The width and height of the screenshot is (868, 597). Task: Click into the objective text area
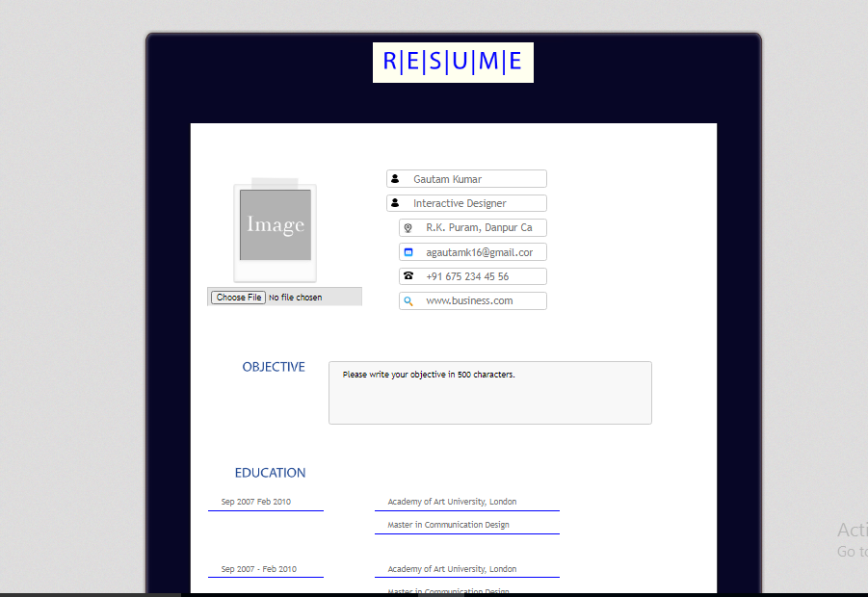[x=490, y=393]
